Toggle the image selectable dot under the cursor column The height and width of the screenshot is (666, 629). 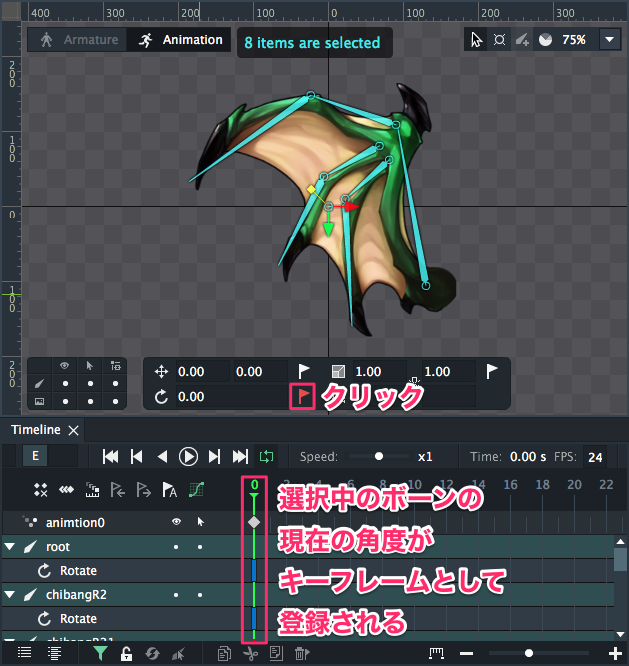coord(90,401)
